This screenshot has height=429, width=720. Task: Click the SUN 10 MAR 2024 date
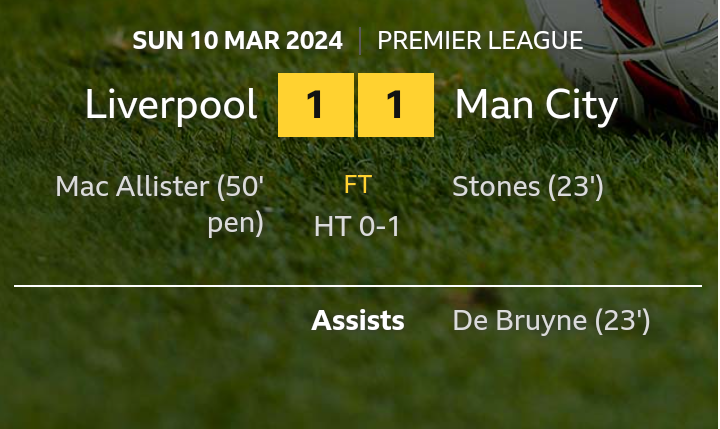coord(237,41)
